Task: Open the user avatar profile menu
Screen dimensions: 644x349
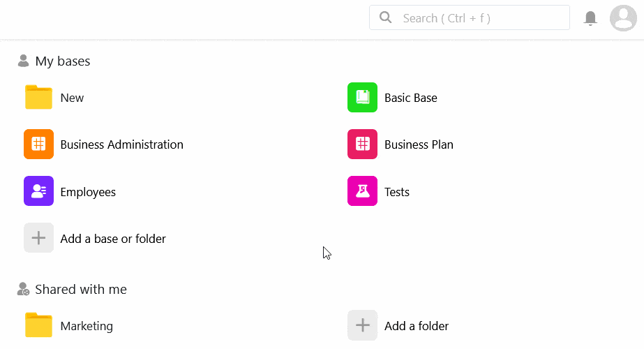Action: tap(623, 18)
